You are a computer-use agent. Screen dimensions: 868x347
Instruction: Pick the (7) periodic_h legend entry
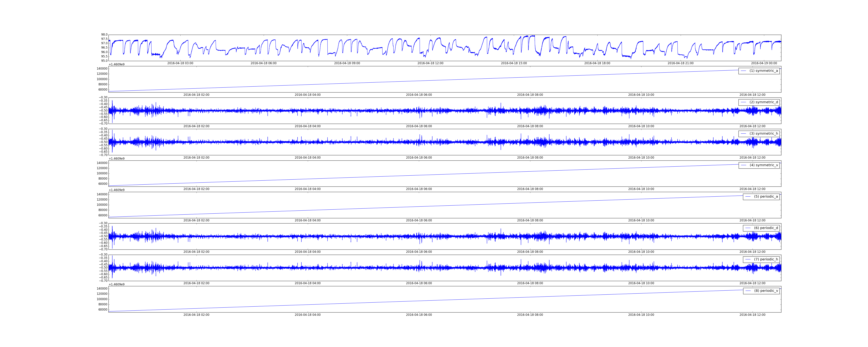click(766, 259)
